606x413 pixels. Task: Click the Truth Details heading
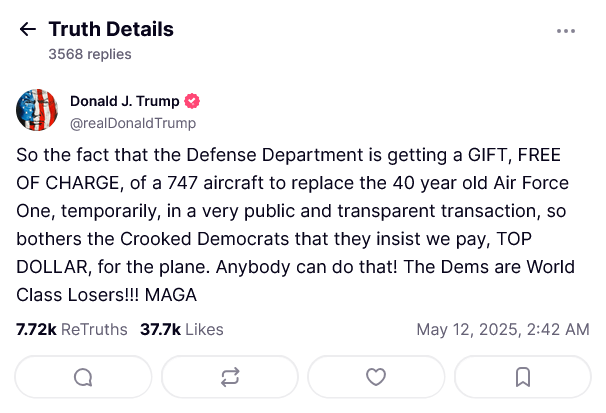coord(111,29)
